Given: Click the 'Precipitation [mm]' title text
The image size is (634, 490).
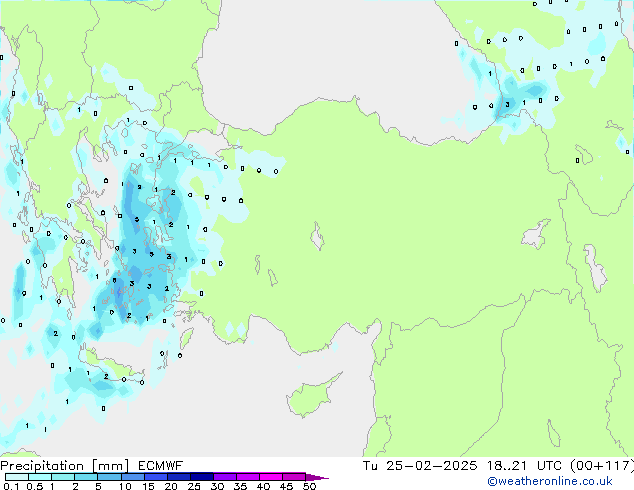Looking at the screenshot, I should click(x=65, y=466).
